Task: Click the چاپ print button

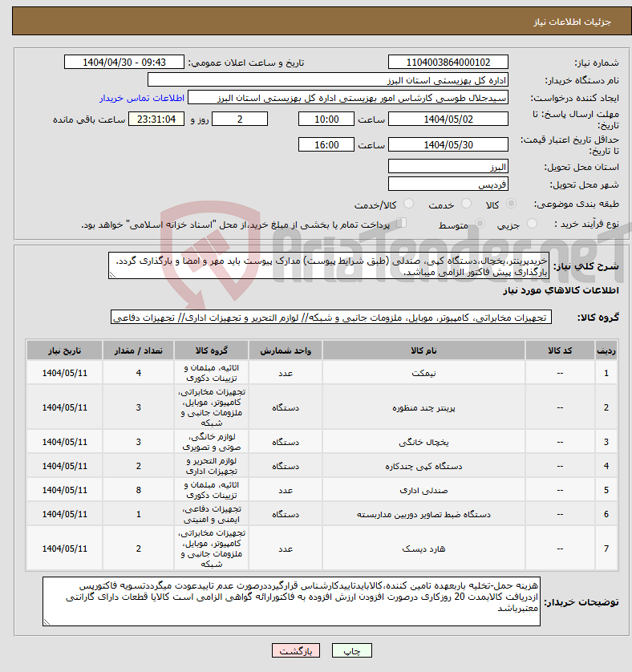Action: [x=351, y=650]
